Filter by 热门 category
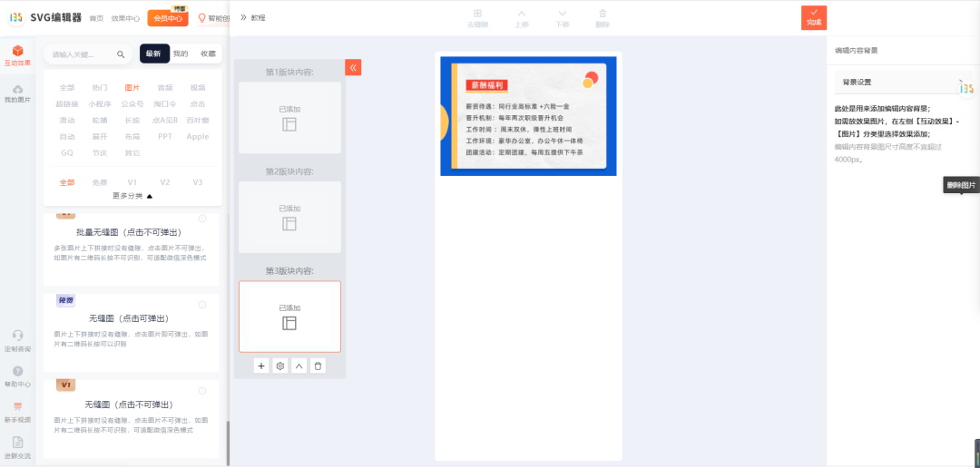This screenshot has height=468, width=980. click(x=100, y=87)
